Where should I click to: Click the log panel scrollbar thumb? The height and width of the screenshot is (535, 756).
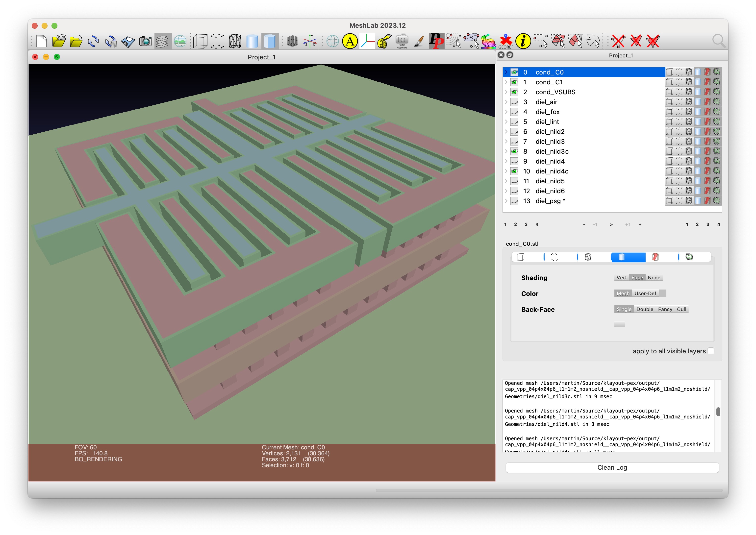coord(718,412)
